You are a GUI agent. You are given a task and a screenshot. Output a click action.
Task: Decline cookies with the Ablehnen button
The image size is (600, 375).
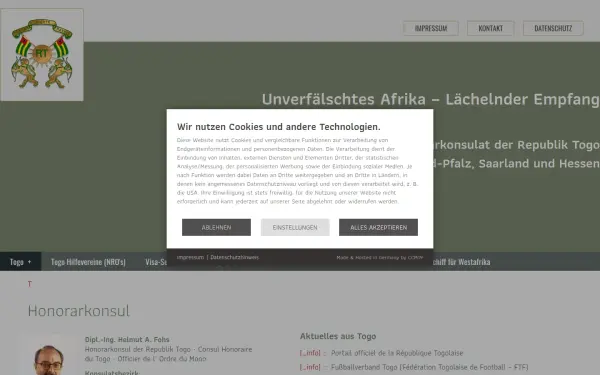pyautogui.click(x=216, y=227)
